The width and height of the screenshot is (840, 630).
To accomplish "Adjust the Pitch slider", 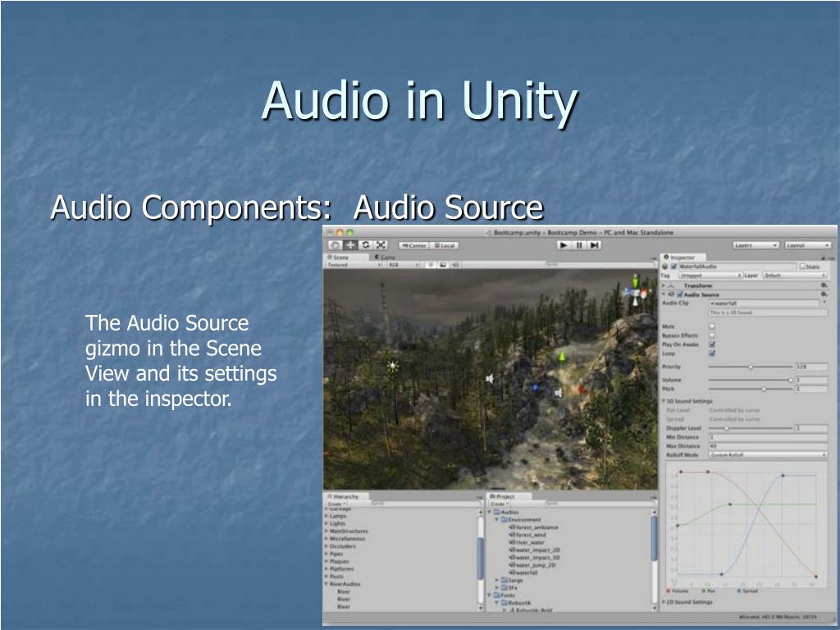I will tap(750, 389).
